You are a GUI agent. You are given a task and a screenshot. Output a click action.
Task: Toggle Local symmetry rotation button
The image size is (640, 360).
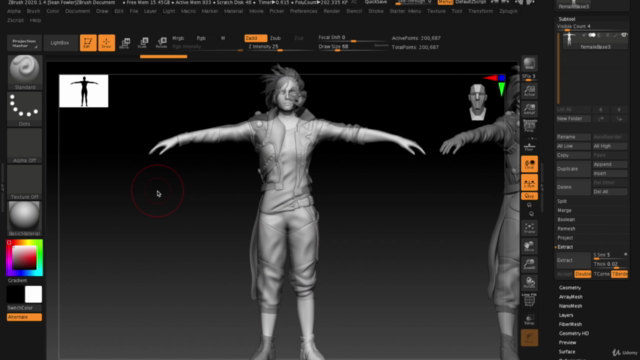529,164
